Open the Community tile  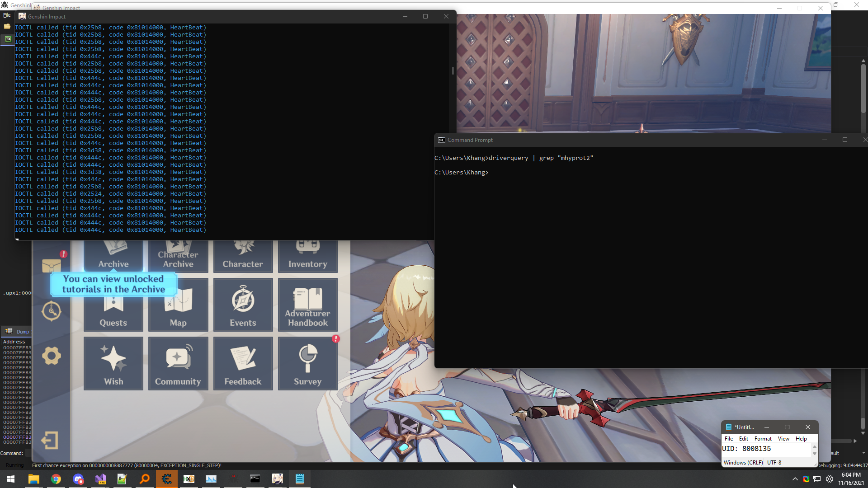click(x=178, y=363)
